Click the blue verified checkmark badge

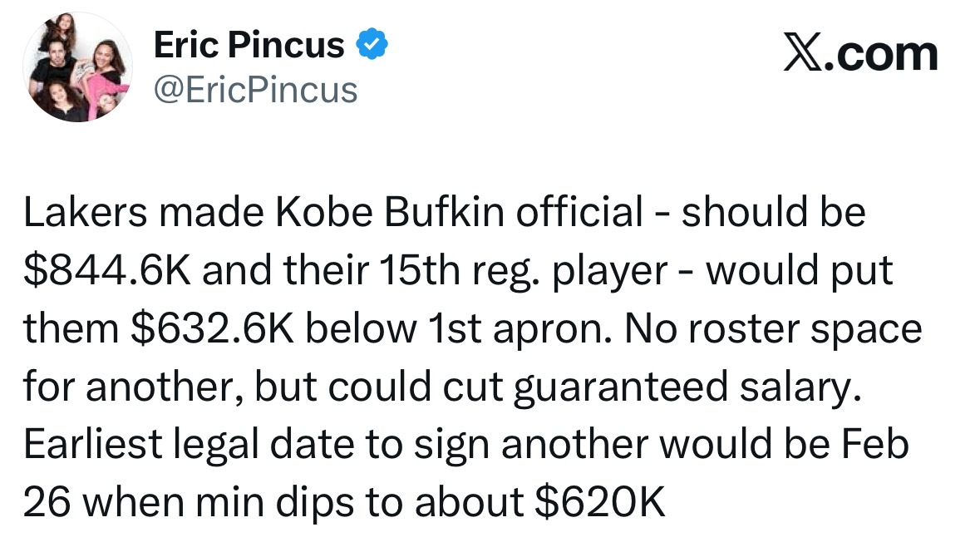pos(371,46)
